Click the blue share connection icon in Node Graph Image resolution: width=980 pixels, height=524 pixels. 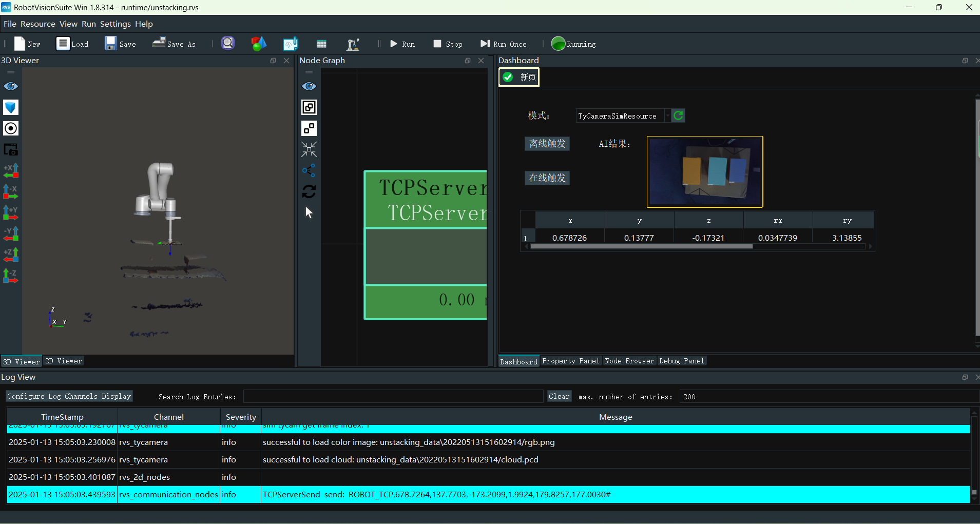309,170
